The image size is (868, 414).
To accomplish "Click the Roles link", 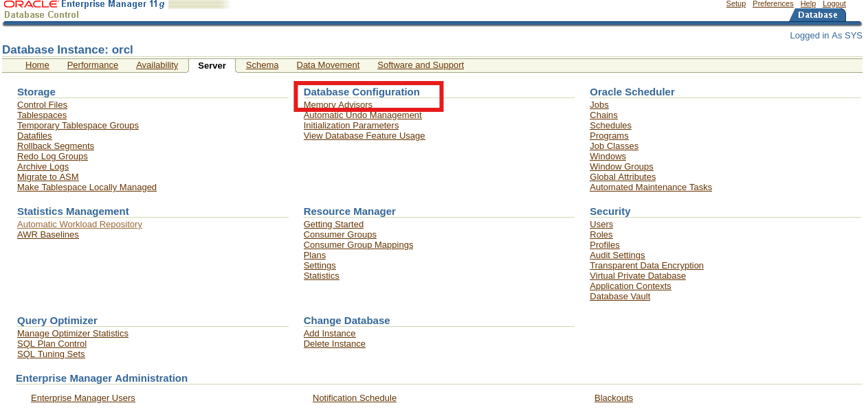I will (601, 235).
